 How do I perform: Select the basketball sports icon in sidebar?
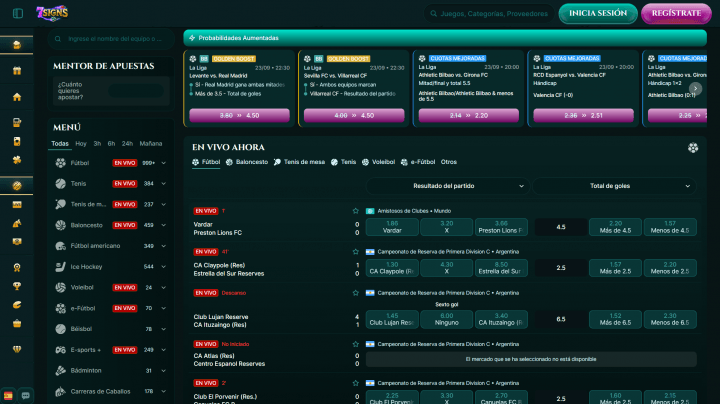click(17, 186)
